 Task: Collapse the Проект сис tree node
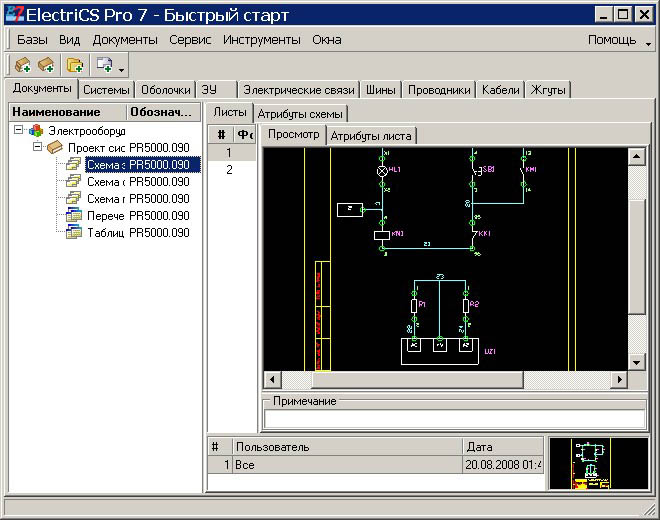click(37, 147)
